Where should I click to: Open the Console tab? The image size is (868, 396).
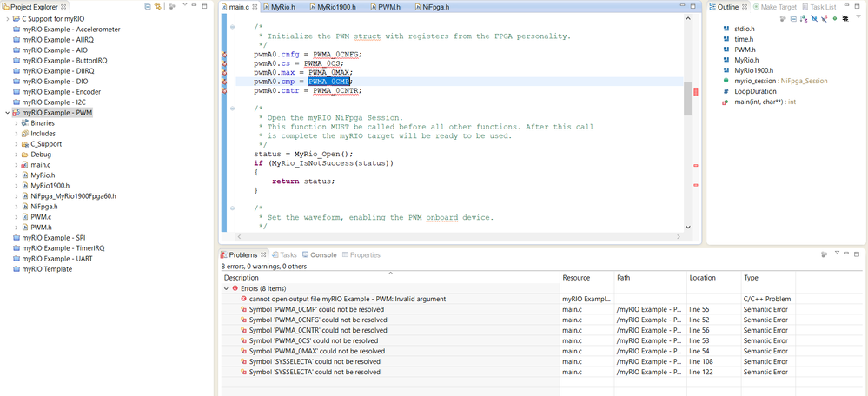320,255
